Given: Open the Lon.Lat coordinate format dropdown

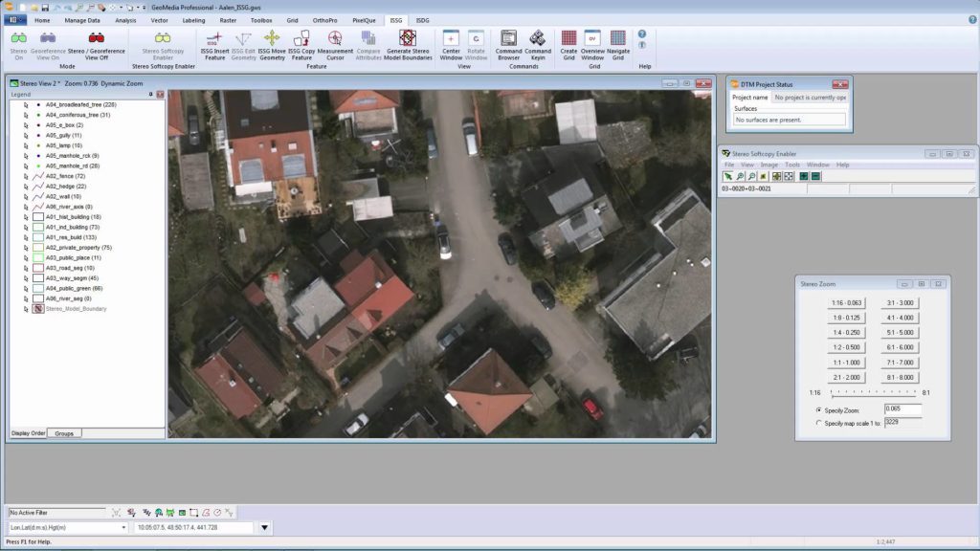Looking at the screenshot, I should point(124,527).
